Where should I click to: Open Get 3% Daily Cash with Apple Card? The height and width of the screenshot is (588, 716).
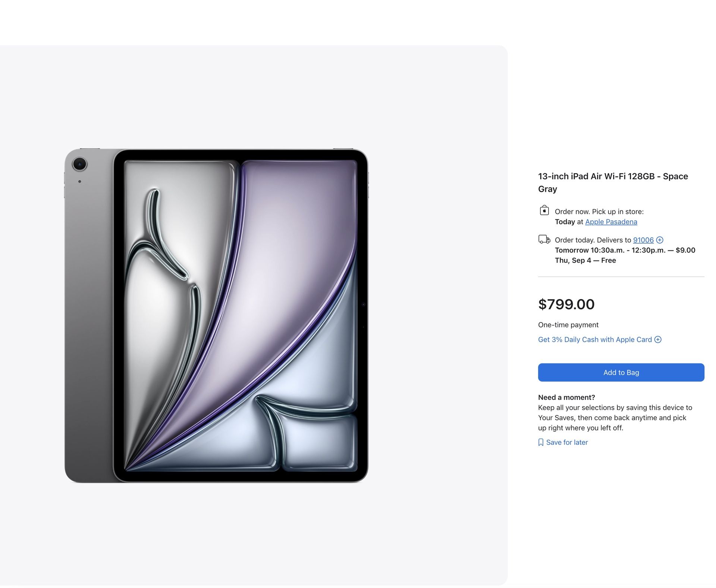[x=595, y=340]
